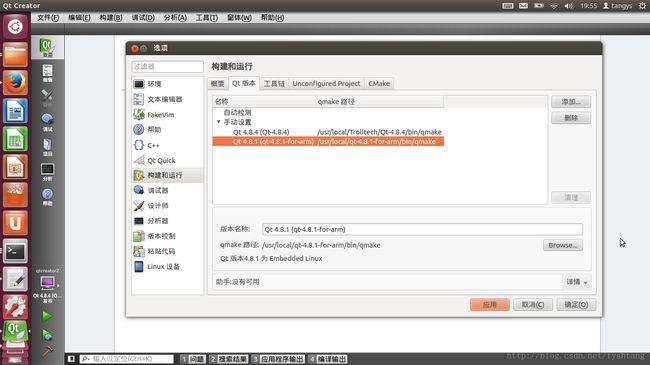Open the 构建(B) menu
Image resolution: width=650 pixels, height=365 pixels.
click(x=111, y=17)
